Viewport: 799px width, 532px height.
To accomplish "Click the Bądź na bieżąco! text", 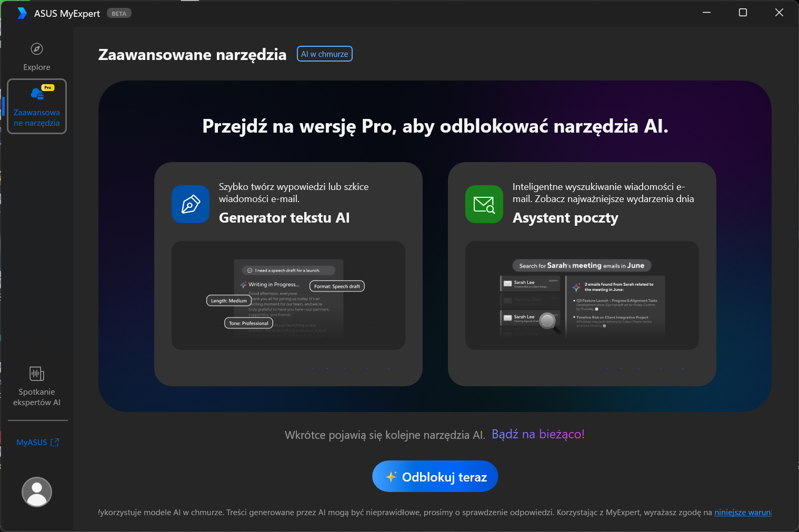I will tap(538, 434).
